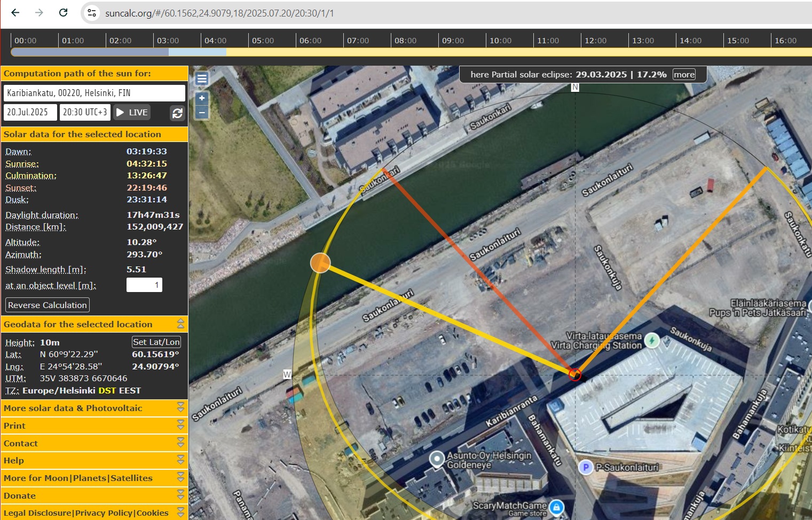Click the Sunset label

(21, 188)
